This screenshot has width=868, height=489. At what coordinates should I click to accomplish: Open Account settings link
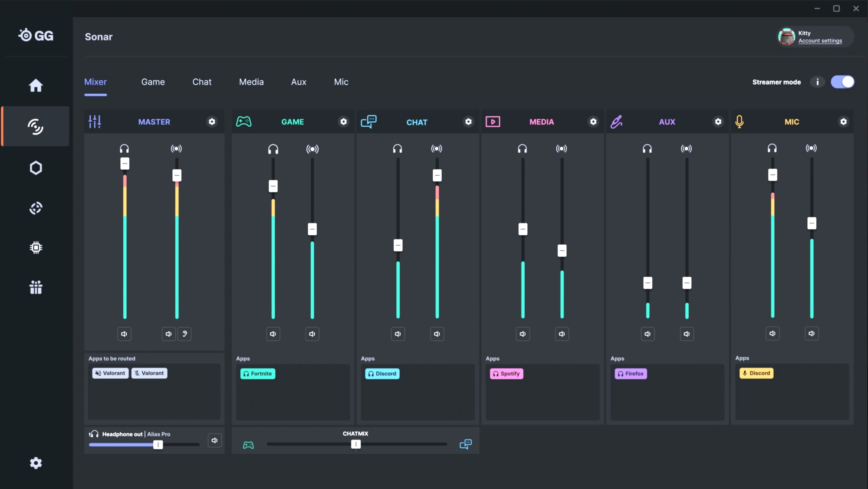[x=820, y=41]
